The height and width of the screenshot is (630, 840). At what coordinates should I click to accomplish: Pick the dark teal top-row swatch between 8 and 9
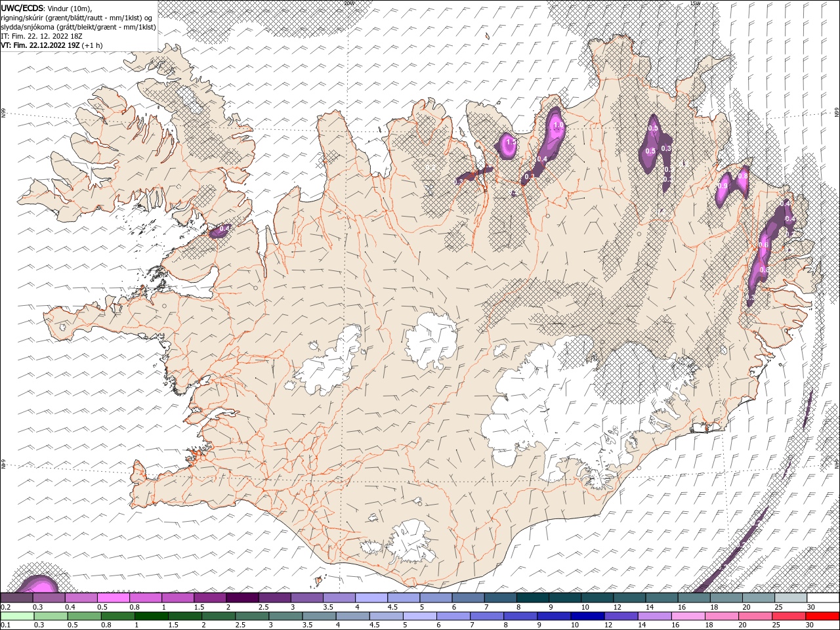coord(533,598)
